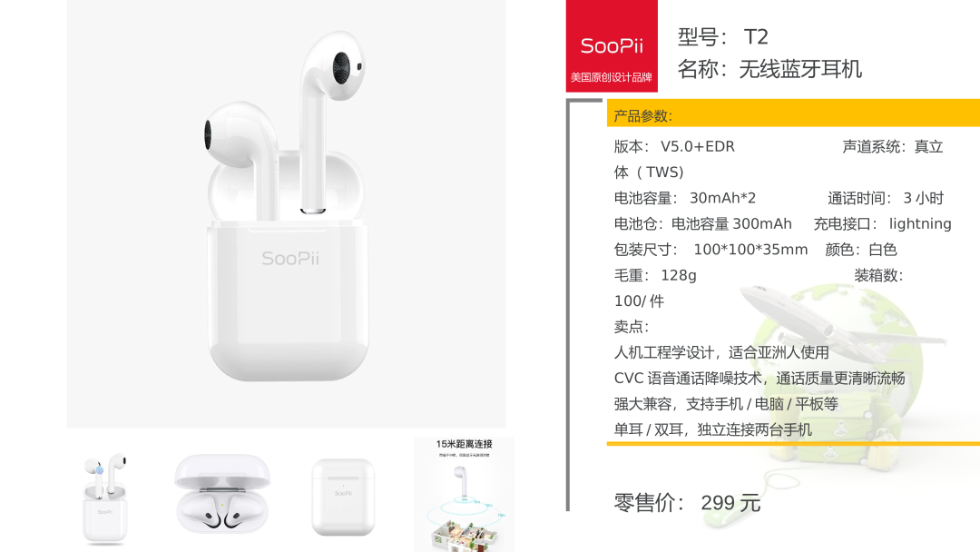Open the open-lid charging case thumbnail
The image size is (980, 552).
pyautogui.click(x=222, y=494)
